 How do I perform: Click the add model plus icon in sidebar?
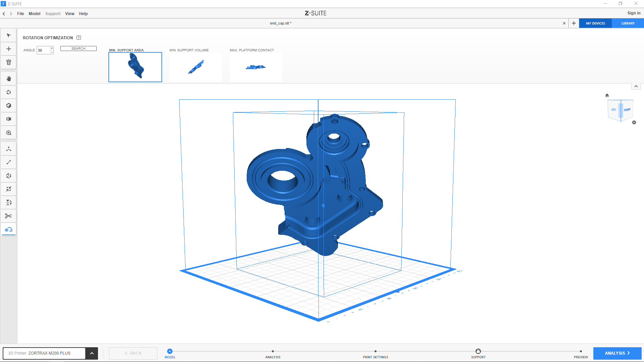9,49
